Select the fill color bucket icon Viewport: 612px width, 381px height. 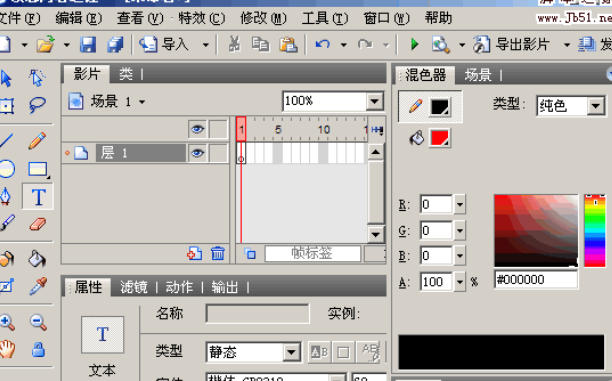tap(416, 138)
